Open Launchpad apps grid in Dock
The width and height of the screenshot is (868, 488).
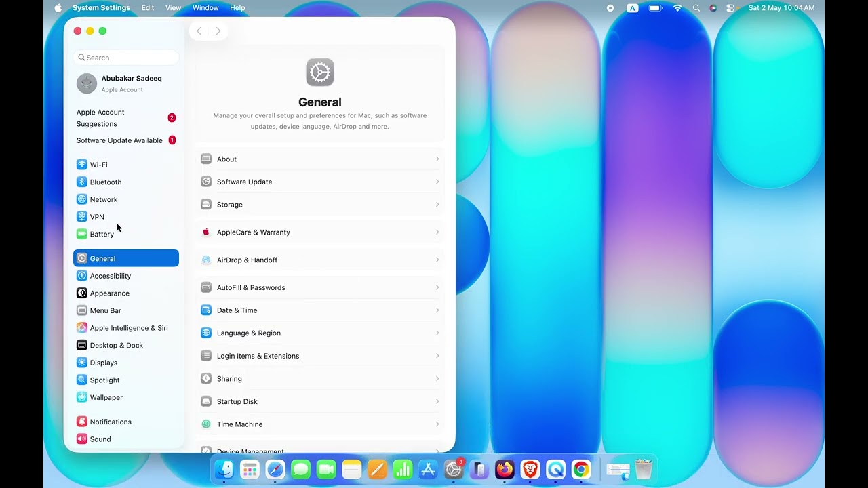pos(250,469)
